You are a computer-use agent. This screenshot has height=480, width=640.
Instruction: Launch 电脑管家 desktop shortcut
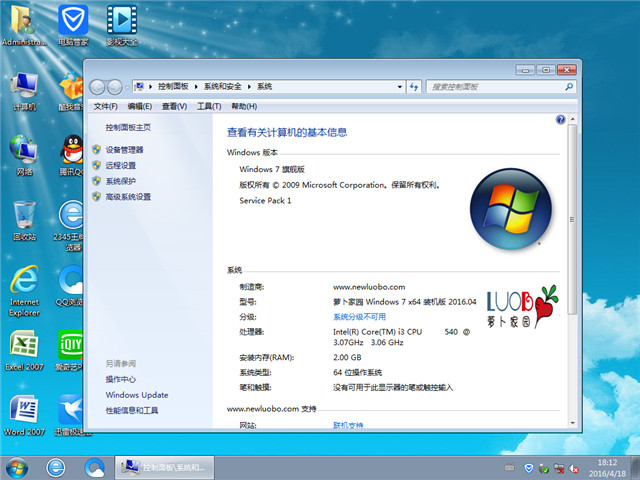(73, 24)
